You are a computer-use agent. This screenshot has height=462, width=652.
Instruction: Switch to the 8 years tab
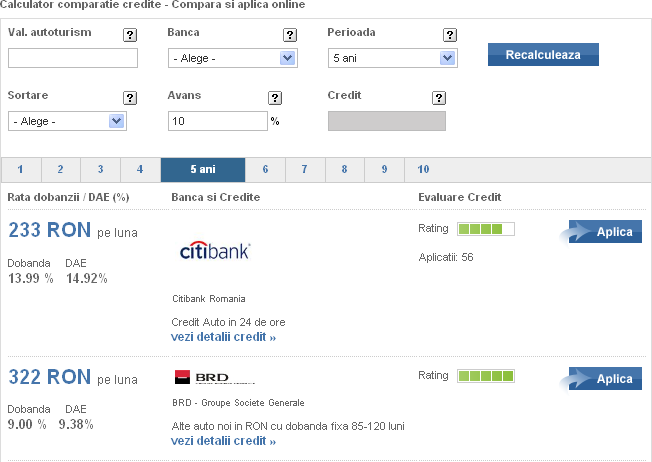[345, 170]
